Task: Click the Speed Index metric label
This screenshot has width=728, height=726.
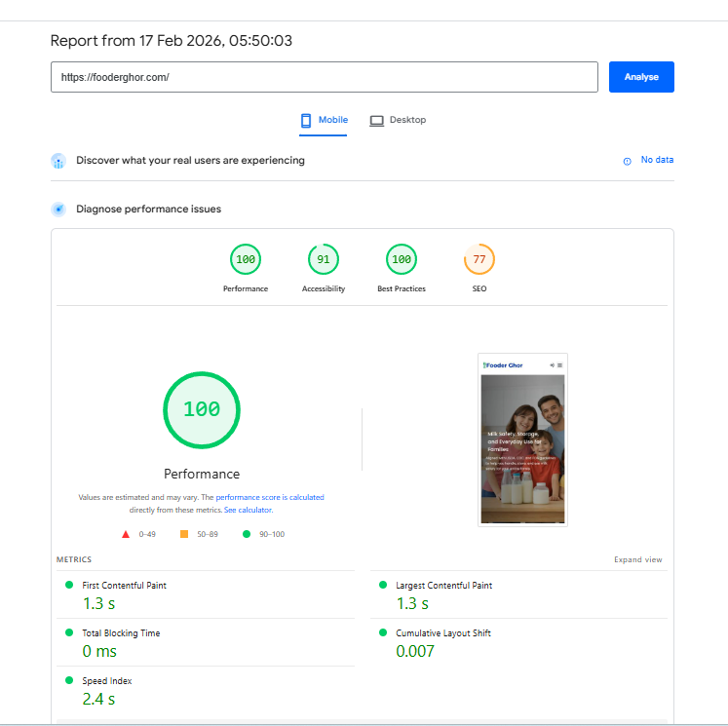Action: coord(107,681)
